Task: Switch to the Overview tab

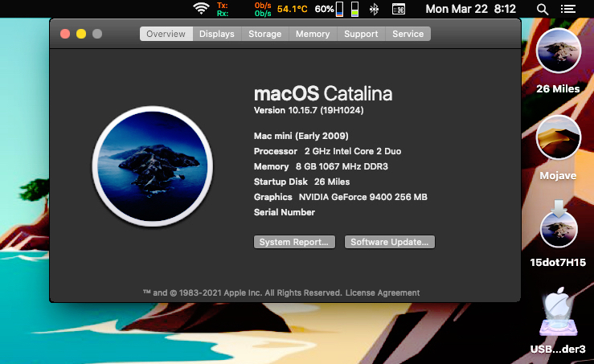Action: 166,34
